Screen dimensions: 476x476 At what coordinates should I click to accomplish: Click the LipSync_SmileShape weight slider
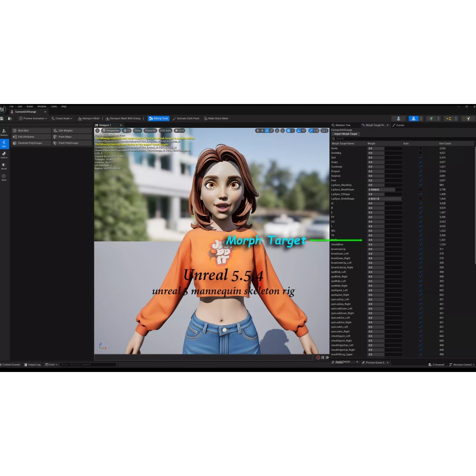pos(385,199)
